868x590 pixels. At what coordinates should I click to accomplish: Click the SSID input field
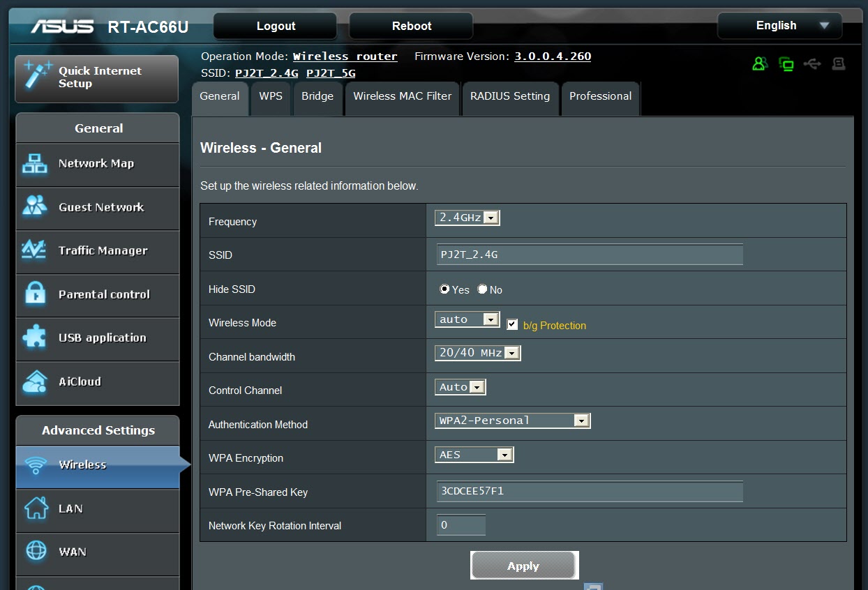[x=590, y=255]
